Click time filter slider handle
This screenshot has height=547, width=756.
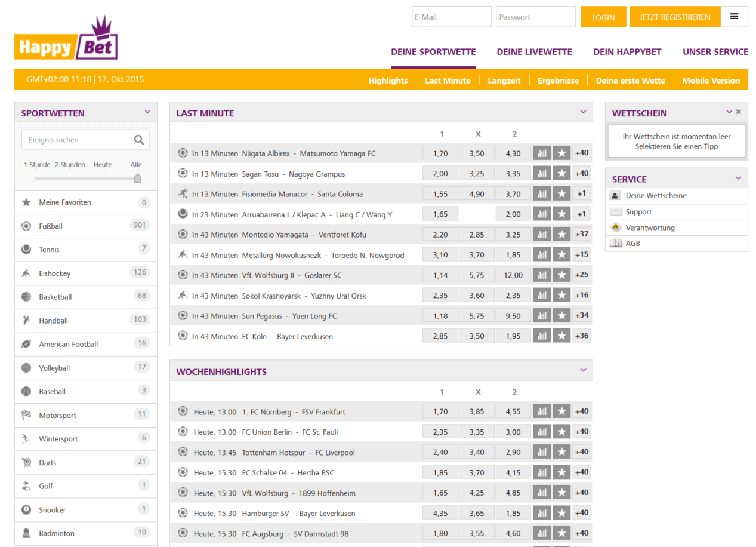(x=138, y=178)
